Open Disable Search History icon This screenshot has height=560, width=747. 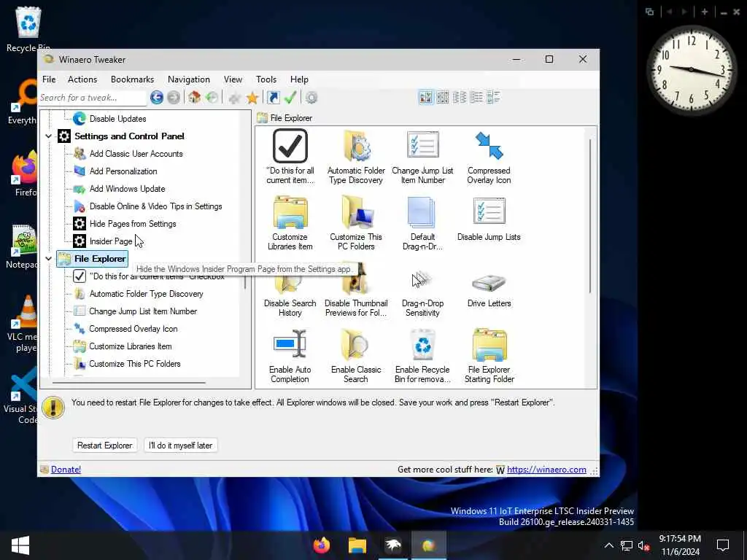(x=290, y=294)
